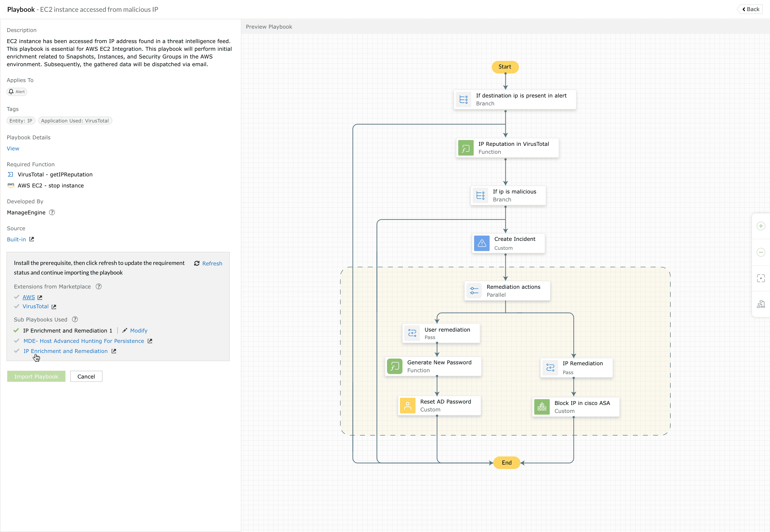This screenshot has width=770, height=532.
Task: Click the AWS logo icon beside stop instance
Action: coord(11,185)
